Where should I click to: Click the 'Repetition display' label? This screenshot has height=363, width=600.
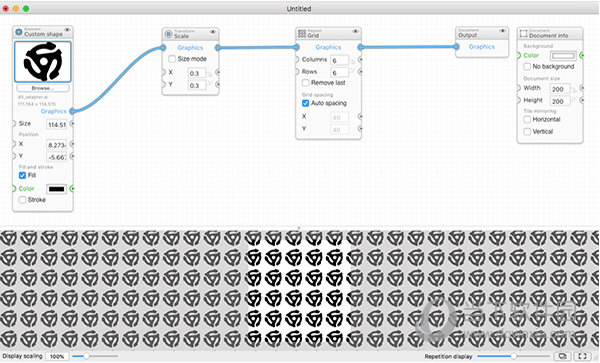(x=448, y=356)
